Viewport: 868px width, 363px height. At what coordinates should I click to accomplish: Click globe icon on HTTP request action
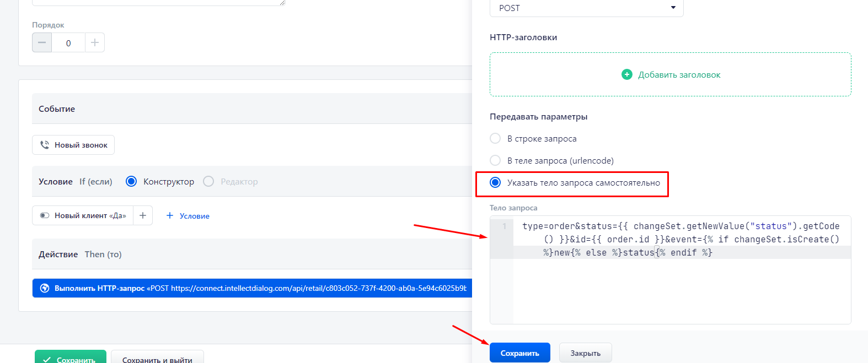[45, 288]
